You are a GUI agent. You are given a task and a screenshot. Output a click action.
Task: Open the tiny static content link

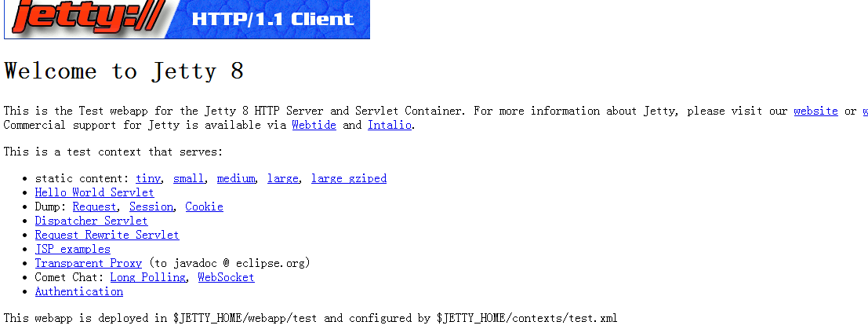148,179
